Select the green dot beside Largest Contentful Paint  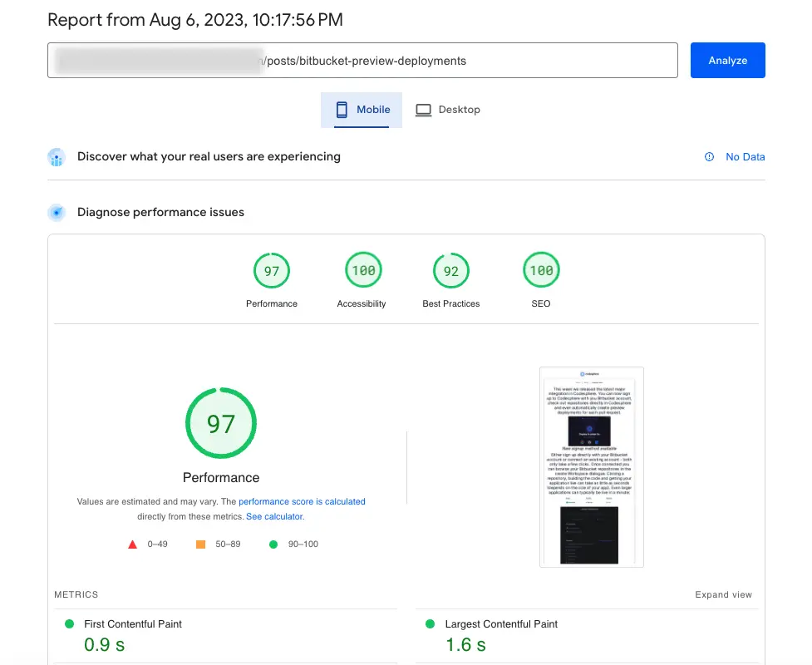(429, 623)
